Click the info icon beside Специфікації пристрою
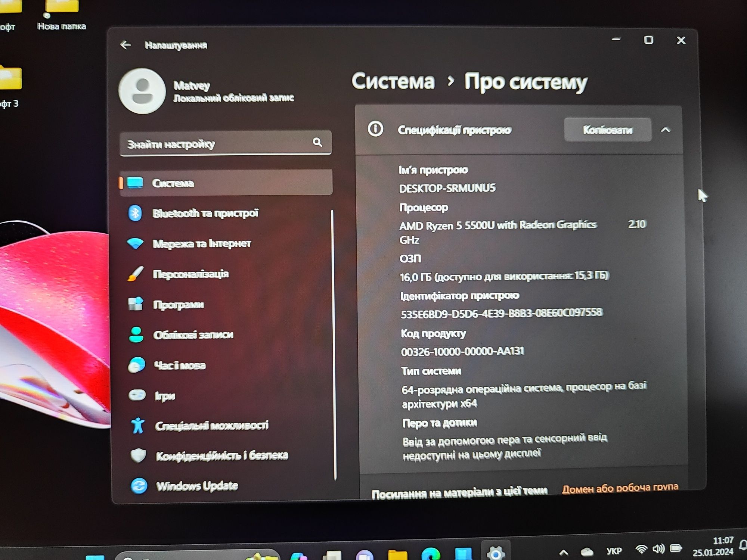 [x=375, y=129]
